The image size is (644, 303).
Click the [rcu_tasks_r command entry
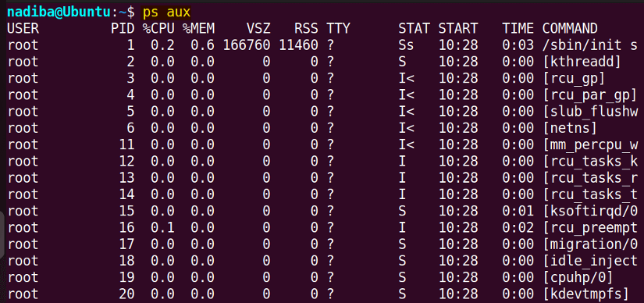590,177
